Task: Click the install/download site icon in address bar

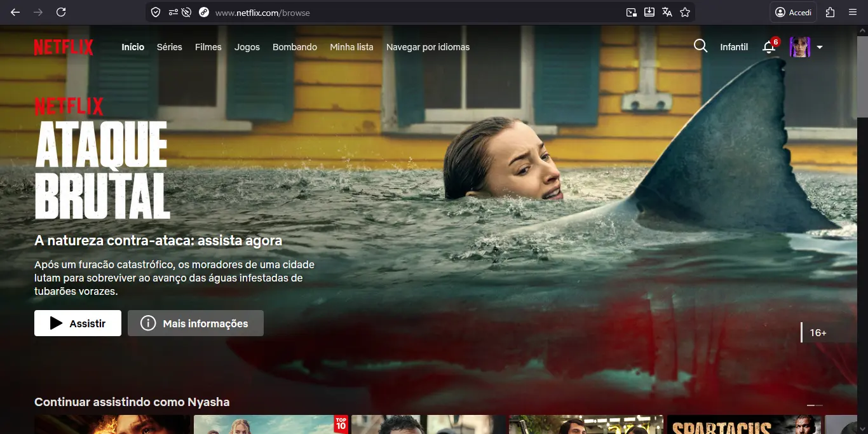Action: 649,12
